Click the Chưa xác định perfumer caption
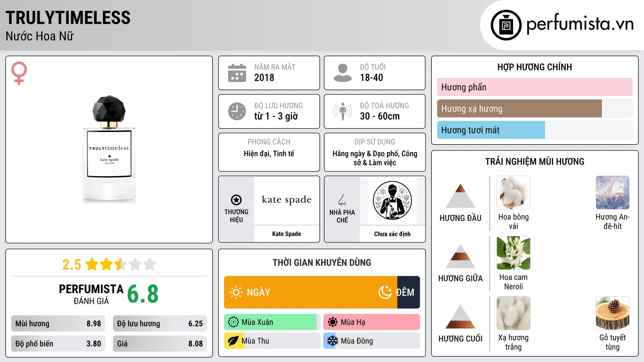Screen dimensions: 644x362 point(392,234)
